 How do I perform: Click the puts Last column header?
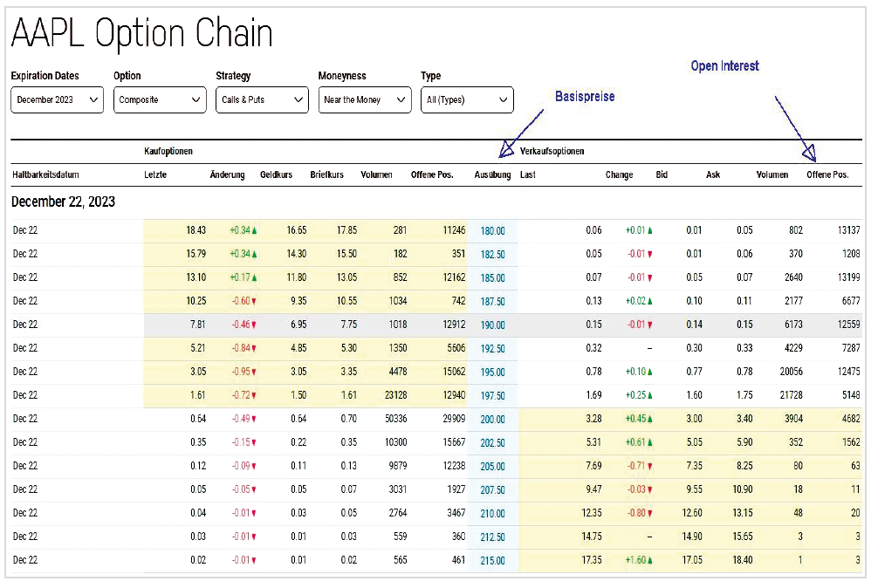(x=527, y=174)
